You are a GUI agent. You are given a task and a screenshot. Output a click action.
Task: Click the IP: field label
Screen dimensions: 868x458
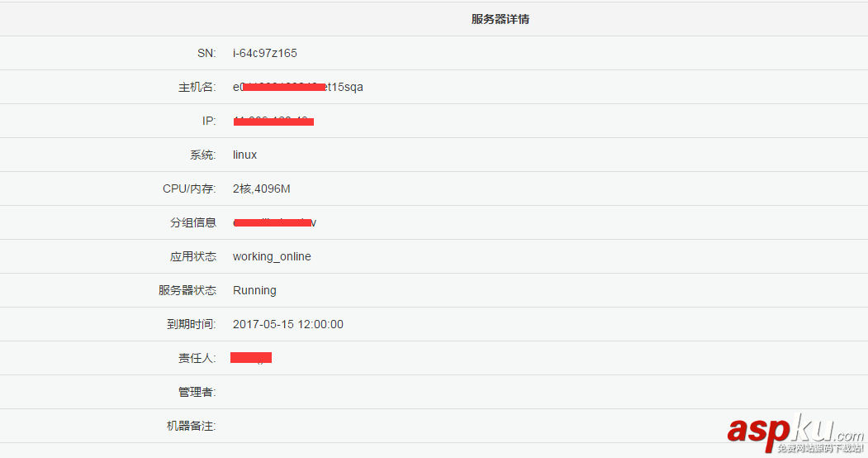coord(209,121)
